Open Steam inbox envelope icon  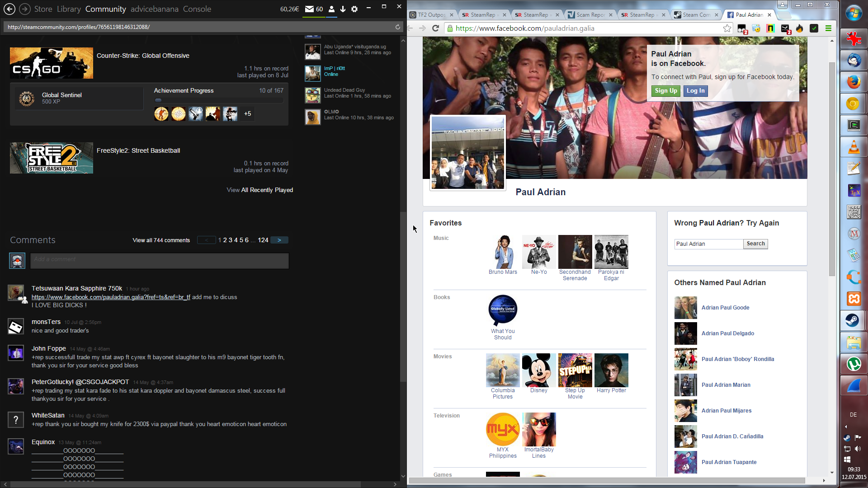309,9
